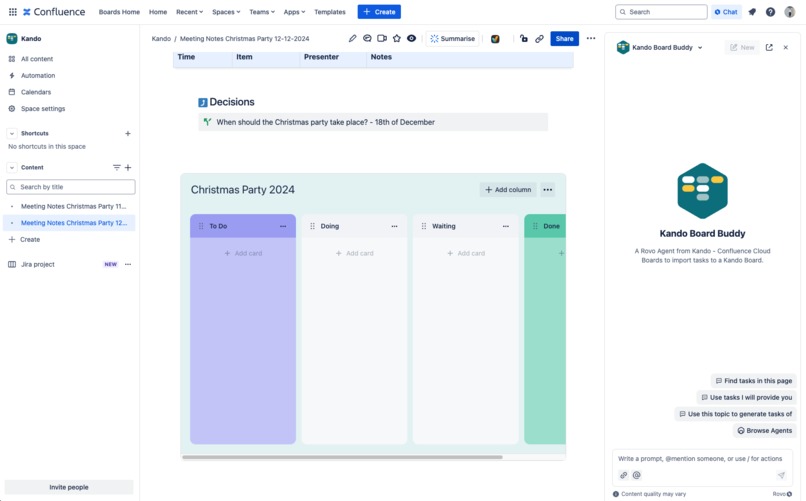
Task: Click Invite people button
Action: pyautogui.click(x=69, y=487)
